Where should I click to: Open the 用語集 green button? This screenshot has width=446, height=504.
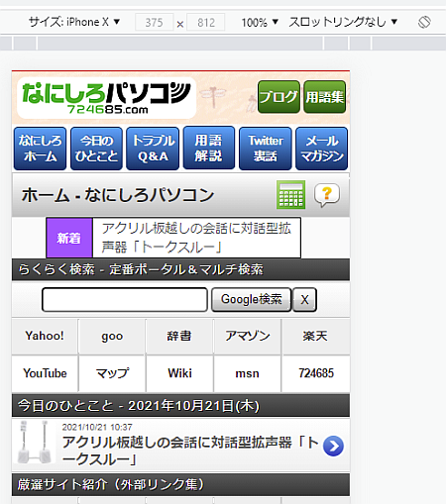pos(325,97)
